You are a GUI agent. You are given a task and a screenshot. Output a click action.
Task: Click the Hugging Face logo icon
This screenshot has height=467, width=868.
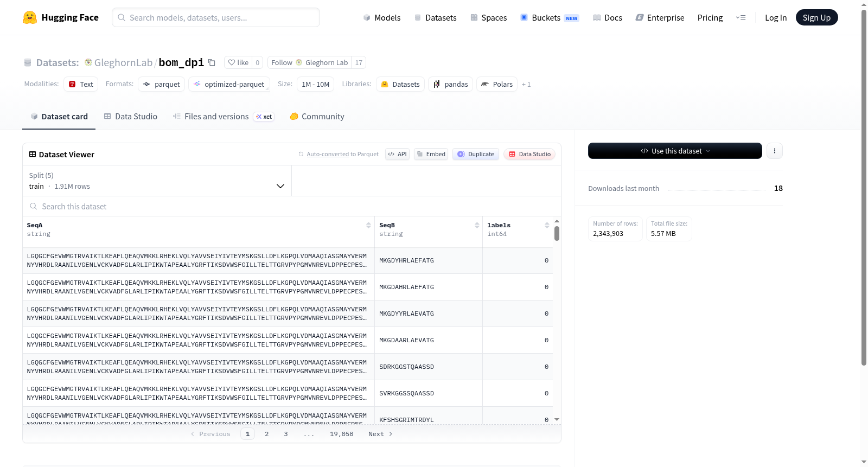click(x=30, y=17)
